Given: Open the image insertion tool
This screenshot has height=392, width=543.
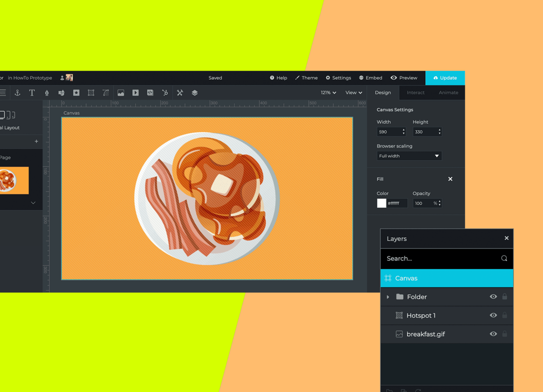Looking at the screenshot, I should [x=121, y=93].
